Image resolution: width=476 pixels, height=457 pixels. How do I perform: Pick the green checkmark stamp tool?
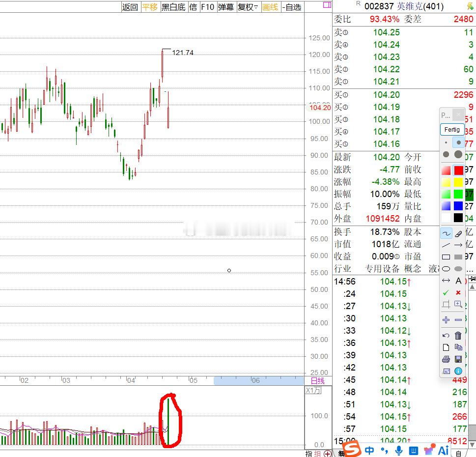pos(446,293)
